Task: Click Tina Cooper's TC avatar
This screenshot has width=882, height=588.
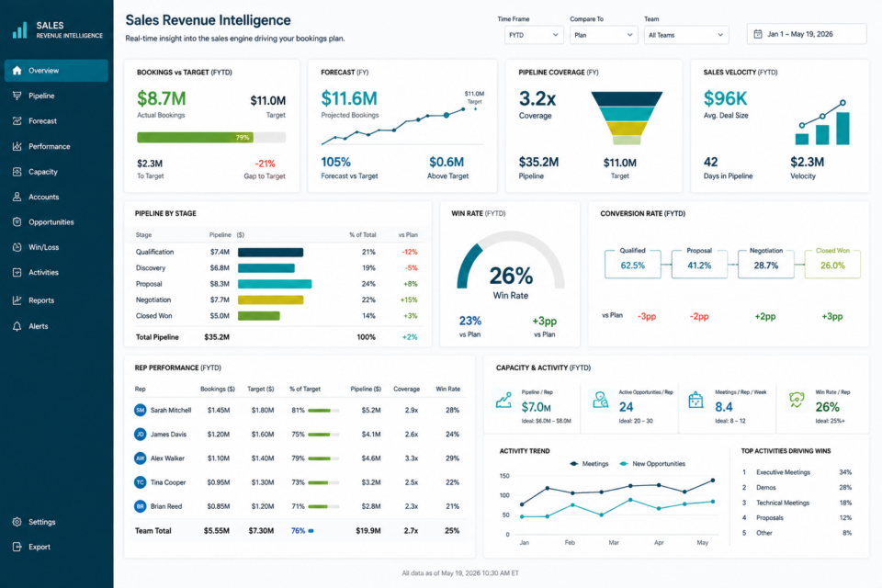Action: [140, 482]
